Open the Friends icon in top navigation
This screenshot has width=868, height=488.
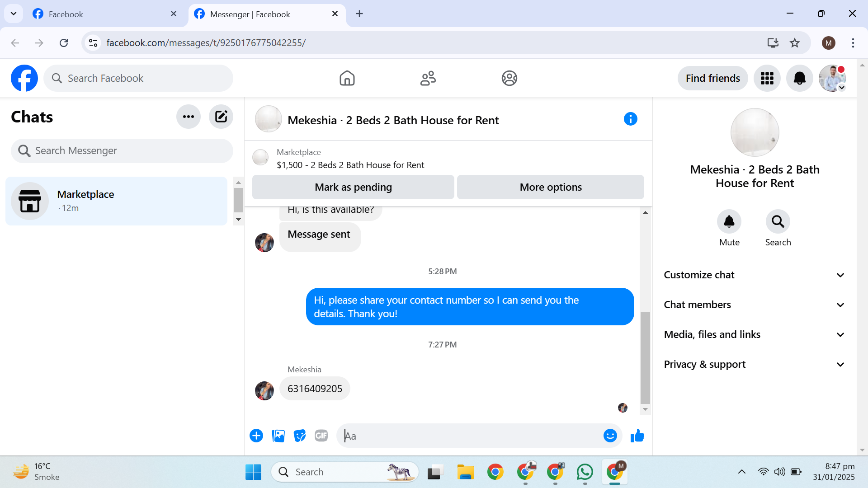click(428, 78)
